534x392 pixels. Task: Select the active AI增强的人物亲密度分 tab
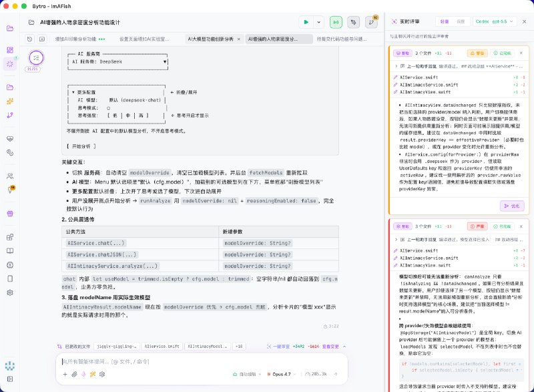point(278,39)
